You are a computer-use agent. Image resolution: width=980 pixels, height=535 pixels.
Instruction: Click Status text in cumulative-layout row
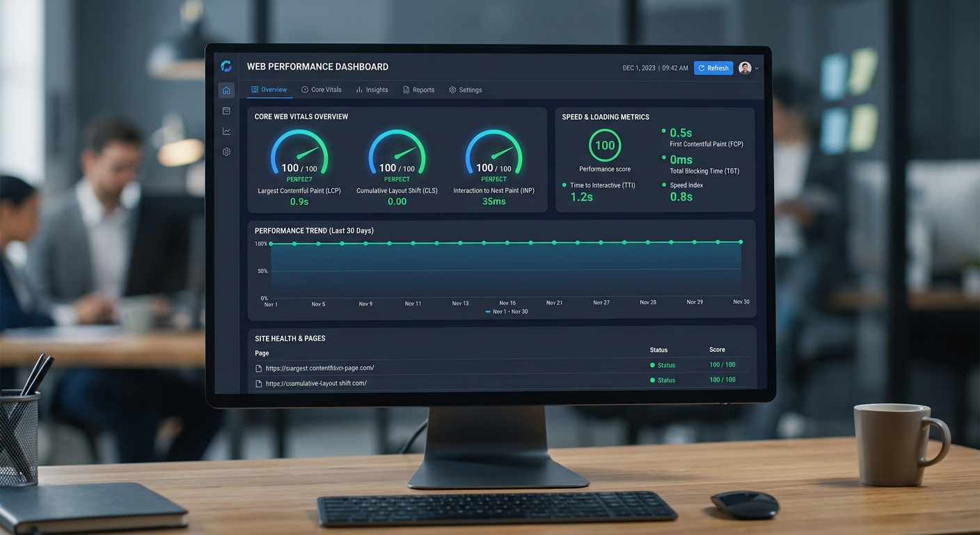666,380
